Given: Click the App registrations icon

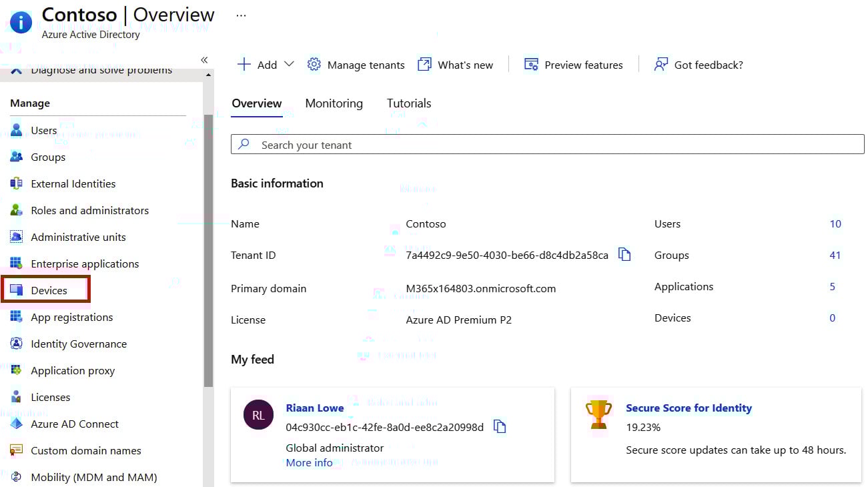Looking at the screenshot, I should (17, 317).
